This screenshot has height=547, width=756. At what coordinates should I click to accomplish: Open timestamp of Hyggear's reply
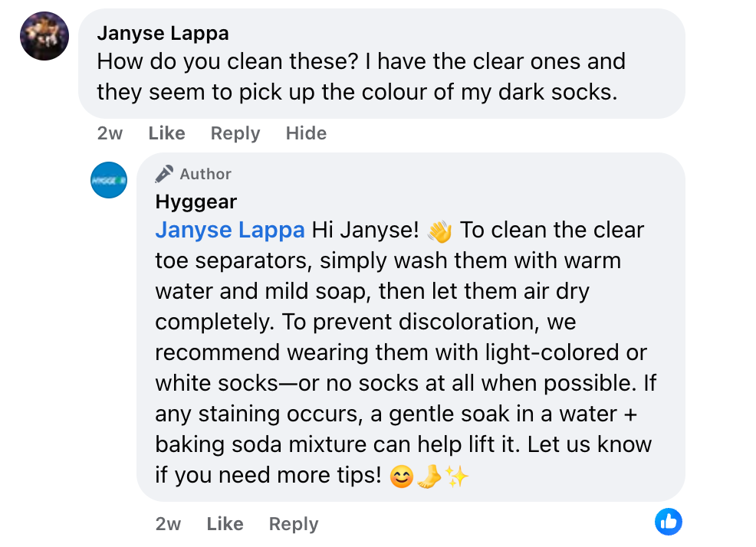(x=168, y=524)
